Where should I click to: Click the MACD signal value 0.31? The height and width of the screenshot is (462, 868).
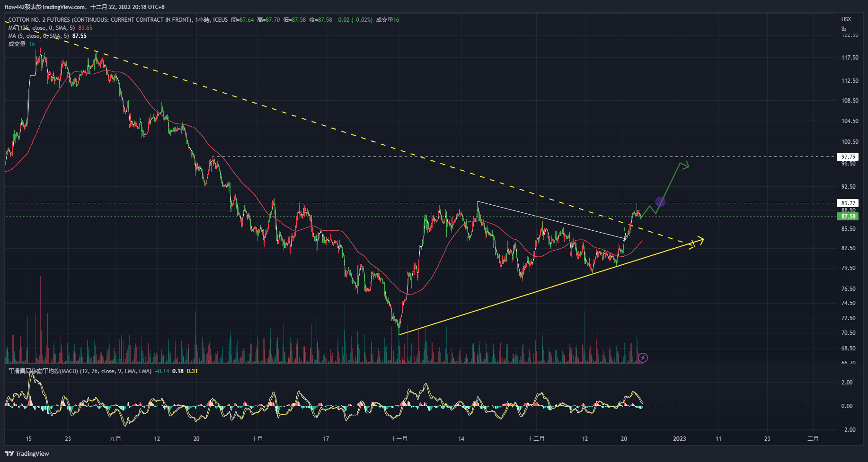192,371
